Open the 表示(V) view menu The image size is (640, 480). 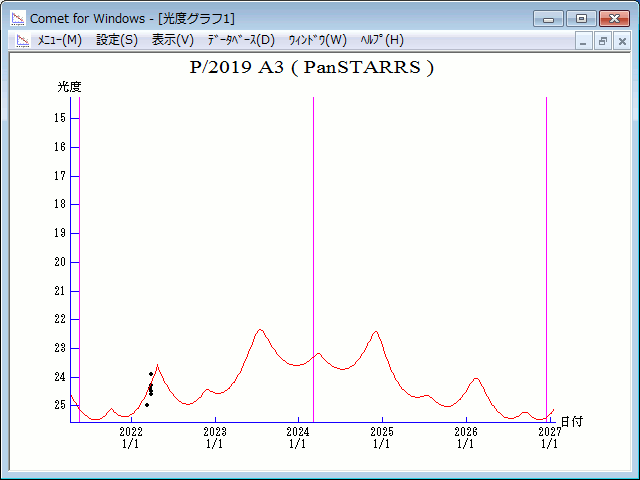172,40
